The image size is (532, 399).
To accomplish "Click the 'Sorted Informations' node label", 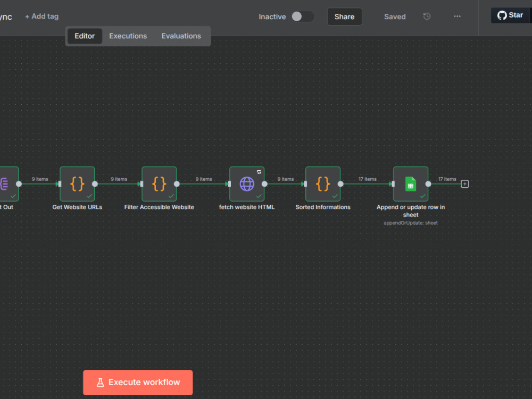I will point(323,207).
